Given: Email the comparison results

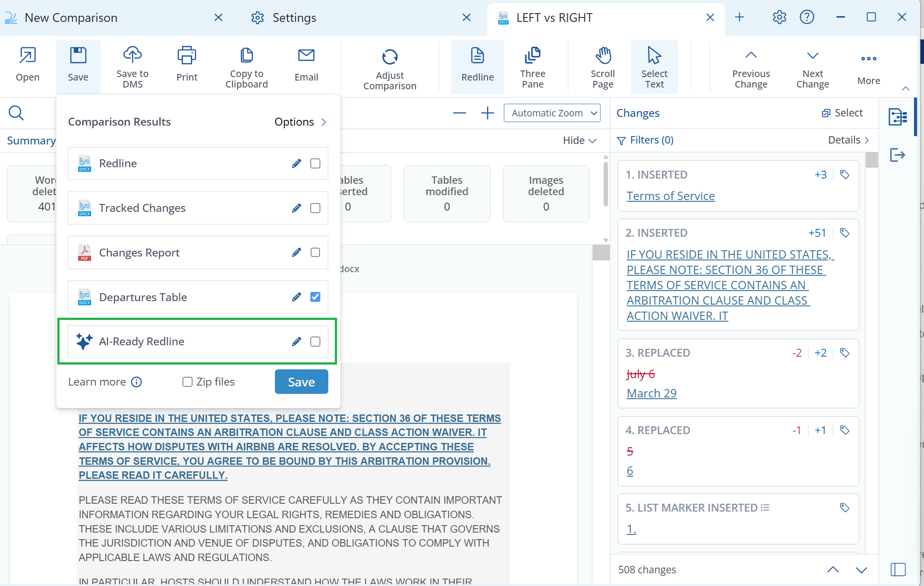Looking at the screenshot, I should [x=306, y=66].
